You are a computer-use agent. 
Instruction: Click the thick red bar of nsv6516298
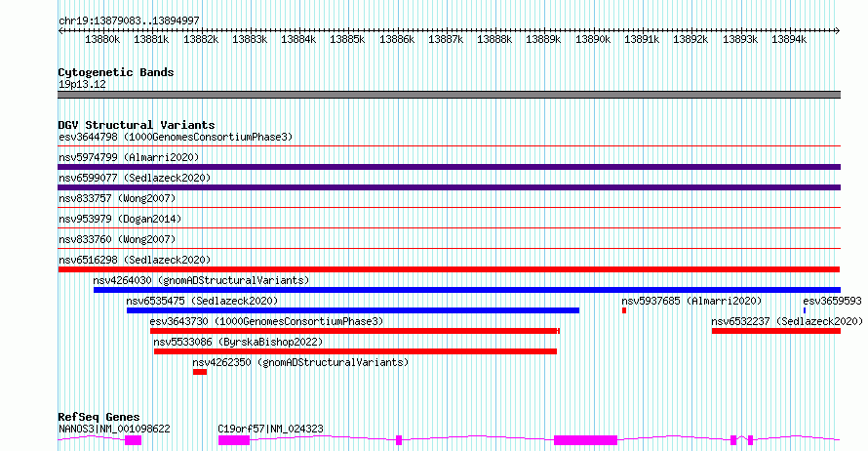449,269
